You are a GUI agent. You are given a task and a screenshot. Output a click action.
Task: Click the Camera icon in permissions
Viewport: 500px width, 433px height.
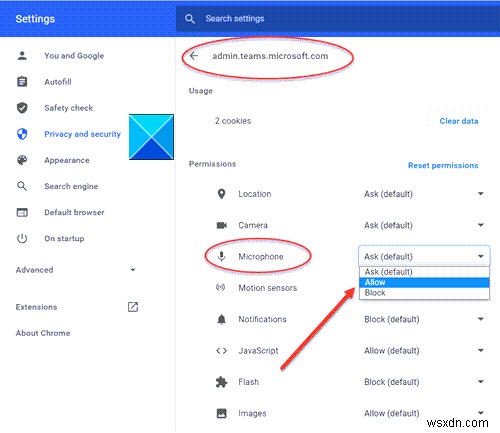222,225
